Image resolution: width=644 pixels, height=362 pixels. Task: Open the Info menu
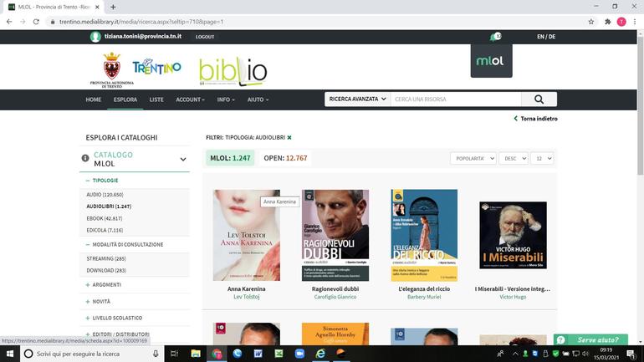[226, 99]
